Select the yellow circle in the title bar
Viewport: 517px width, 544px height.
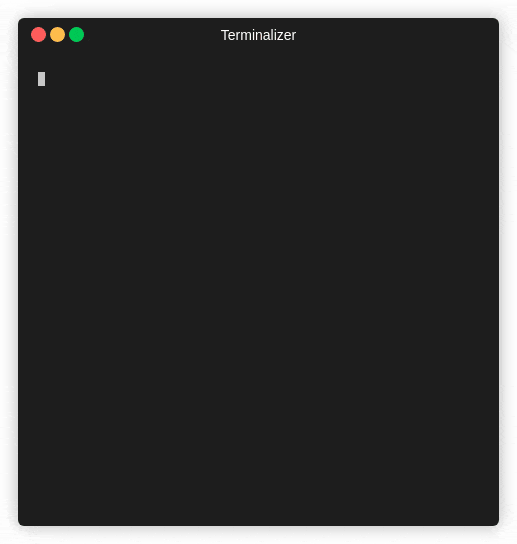pos(57,35)
